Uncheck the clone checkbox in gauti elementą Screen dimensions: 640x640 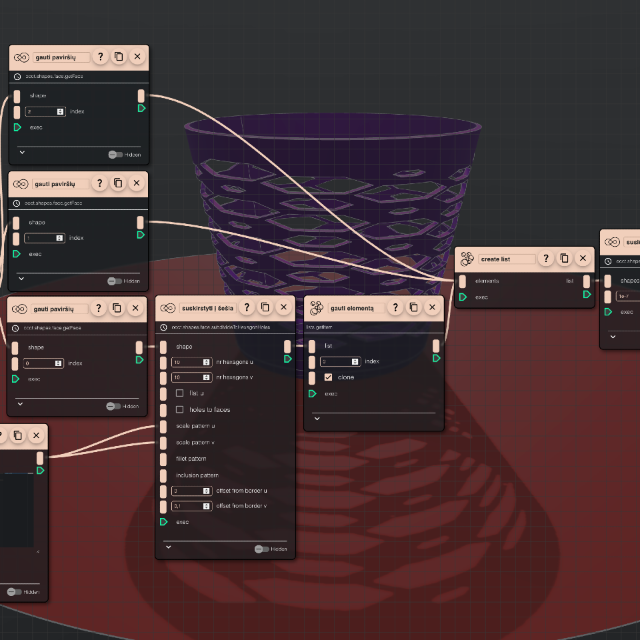pos(328,377)
